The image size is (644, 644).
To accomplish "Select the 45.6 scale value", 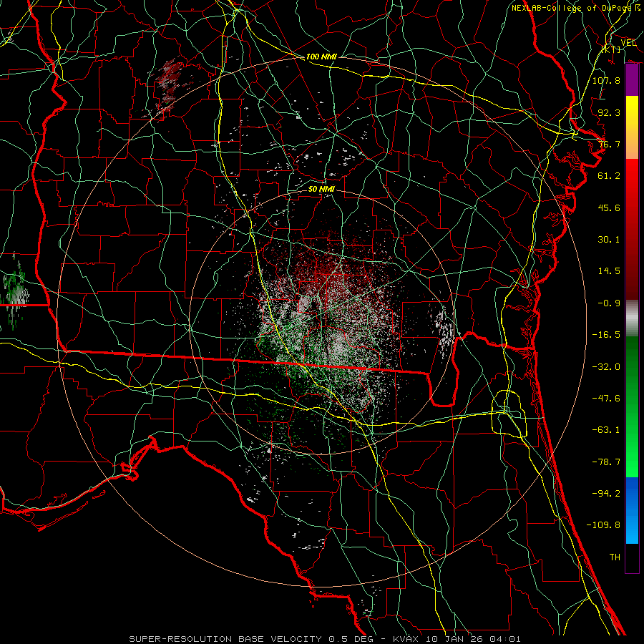I will [x=609, y=208].
